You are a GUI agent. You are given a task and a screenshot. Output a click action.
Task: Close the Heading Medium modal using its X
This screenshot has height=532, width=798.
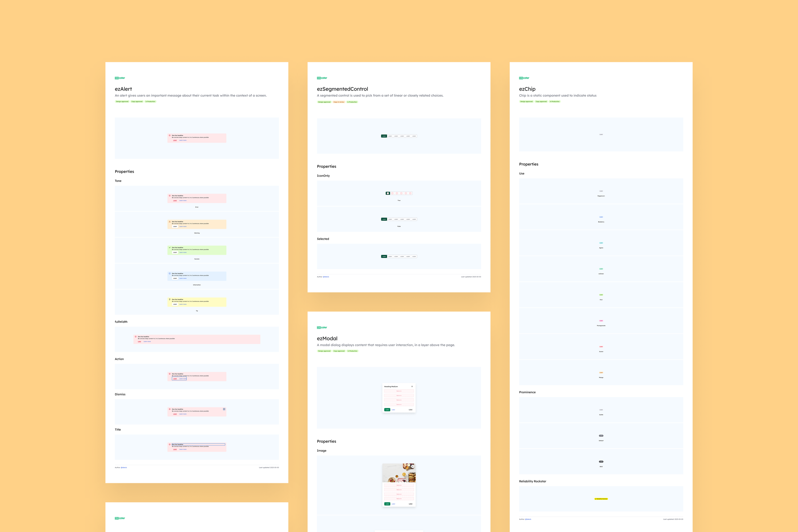412,386
